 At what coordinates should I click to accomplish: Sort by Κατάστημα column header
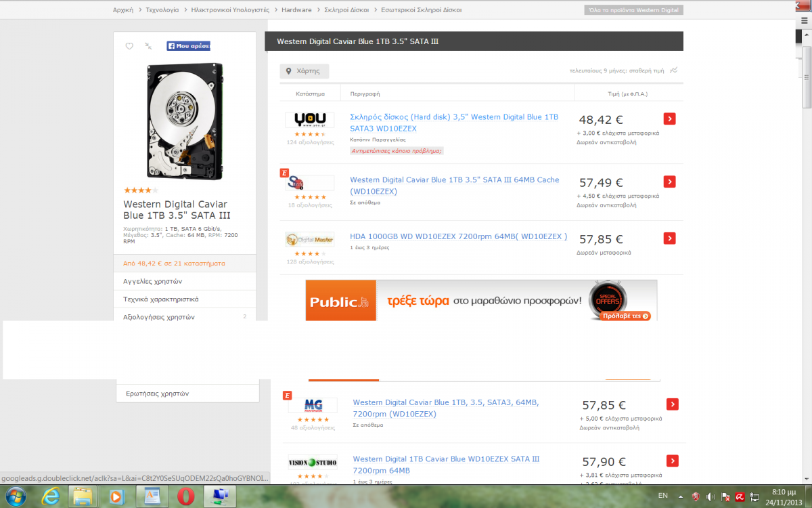point(311,93)
